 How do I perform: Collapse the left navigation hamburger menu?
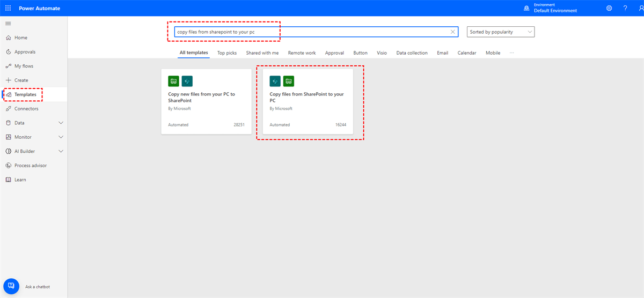pos(8,24)
